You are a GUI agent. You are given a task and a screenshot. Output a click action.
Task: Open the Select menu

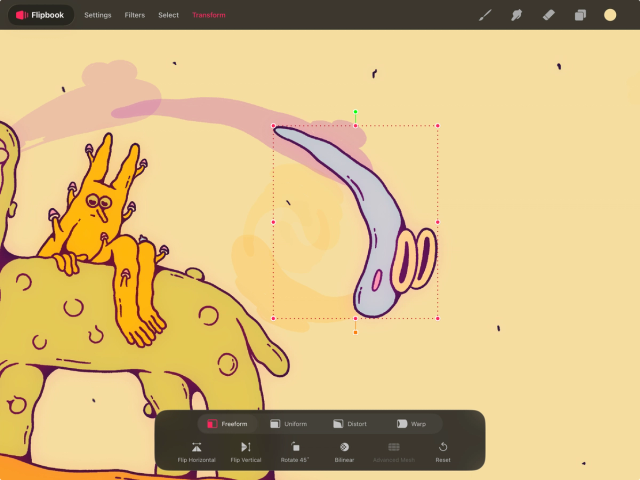168,15
